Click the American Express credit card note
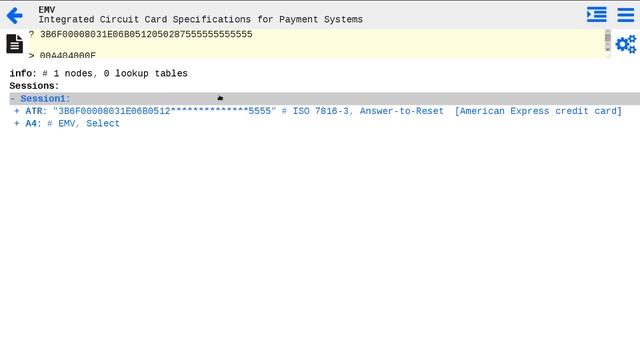This screenshot has height=360, width=640. click(538, 111)
